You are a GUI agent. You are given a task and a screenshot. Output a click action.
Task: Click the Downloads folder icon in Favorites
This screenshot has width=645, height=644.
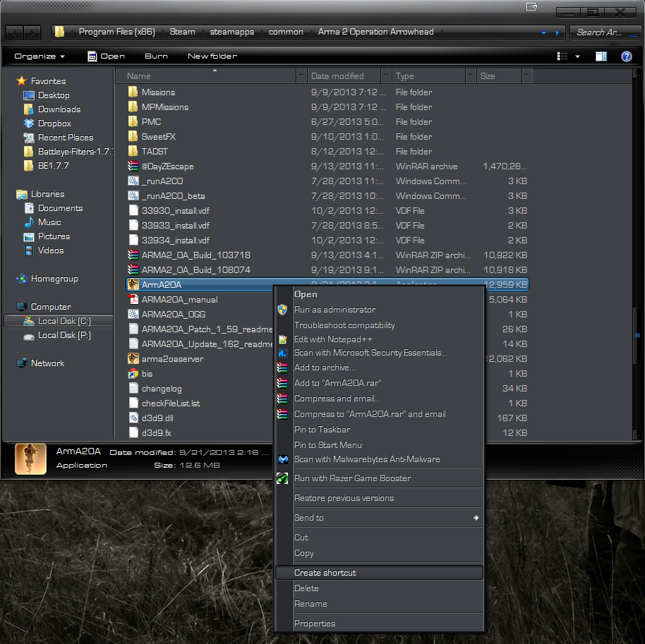point(28,109)
